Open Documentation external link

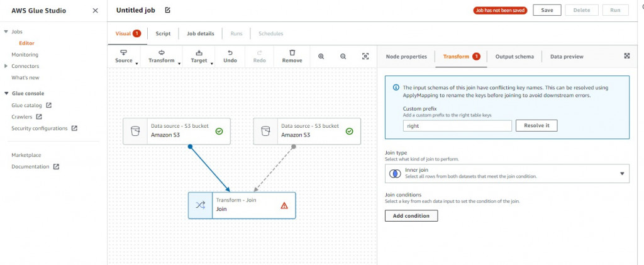pos(35,167)
